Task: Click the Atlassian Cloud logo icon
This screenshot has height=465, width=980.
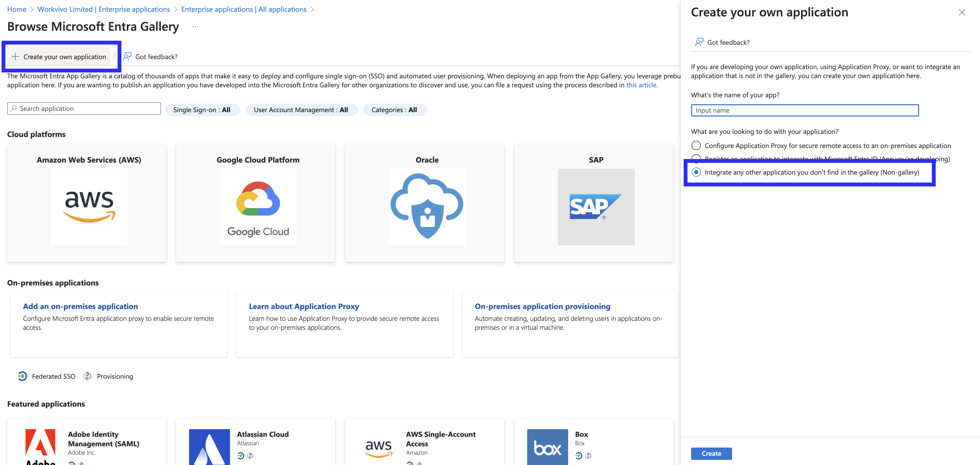Action: coord(210,447)
